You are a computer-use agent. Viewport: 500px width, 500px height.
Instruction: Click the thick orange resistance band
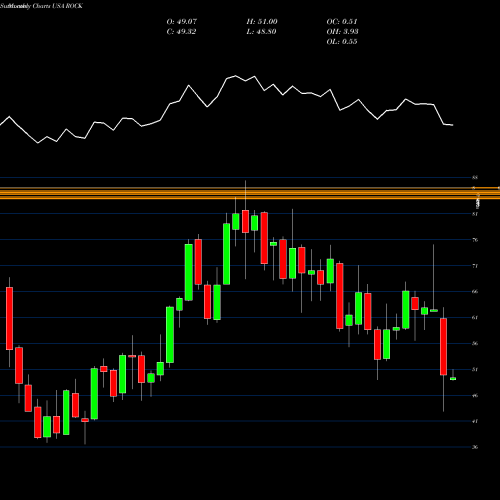point(250,193)
